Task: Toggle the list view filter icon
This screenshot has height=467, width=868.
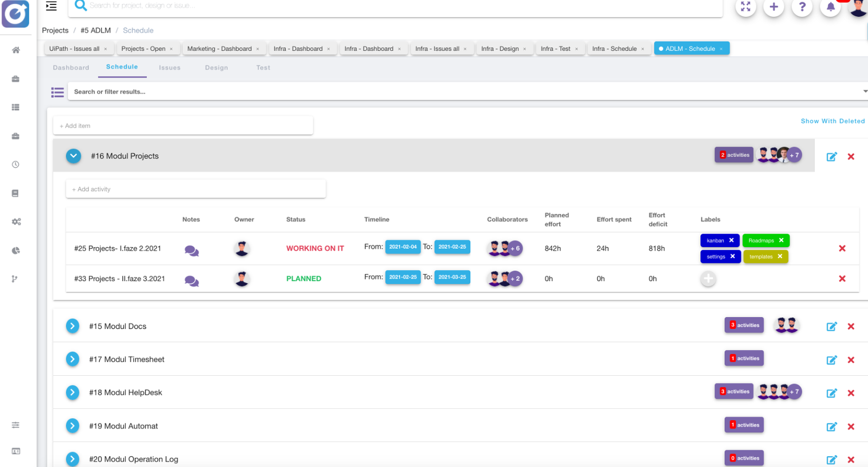Action: pyautogui.click(x=58, y=92)
